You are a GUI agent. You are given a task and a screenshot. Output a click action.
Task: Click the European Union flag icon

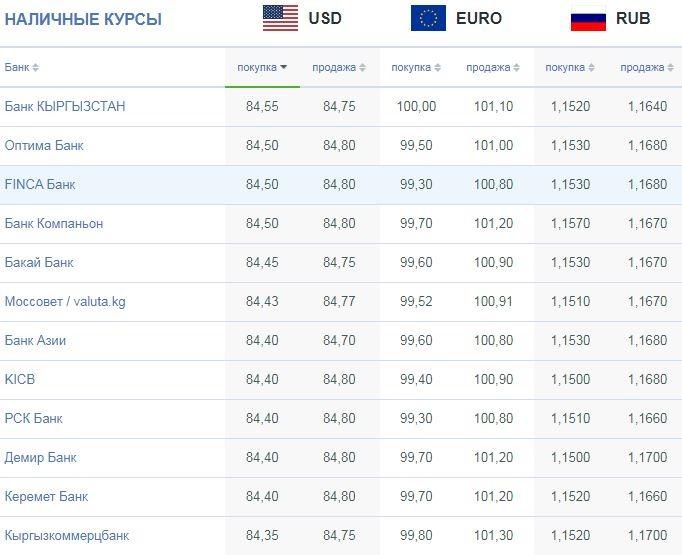pyautogui.click(x=428, y=18)
